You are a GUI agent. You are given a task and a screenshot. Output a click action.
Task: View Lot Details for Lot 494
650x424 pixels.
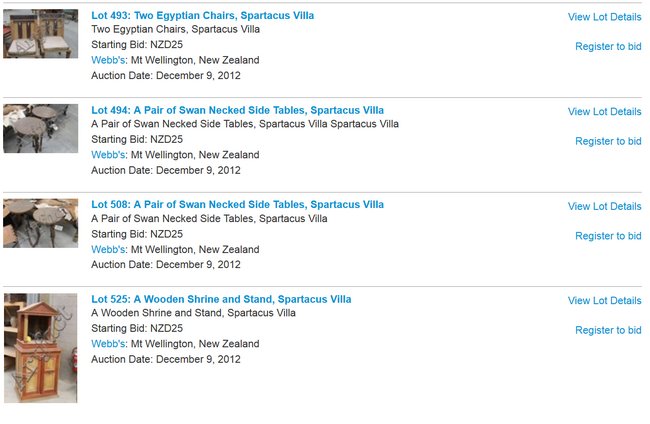pos(604,111)
